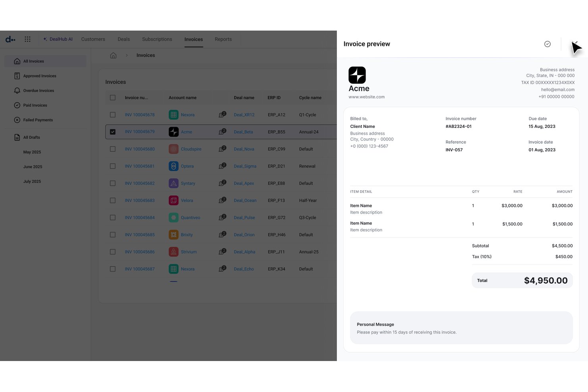Open the Strivium account link
This screenshot has height=392, width=588.
pyautogui.click(x=189, y=252)
